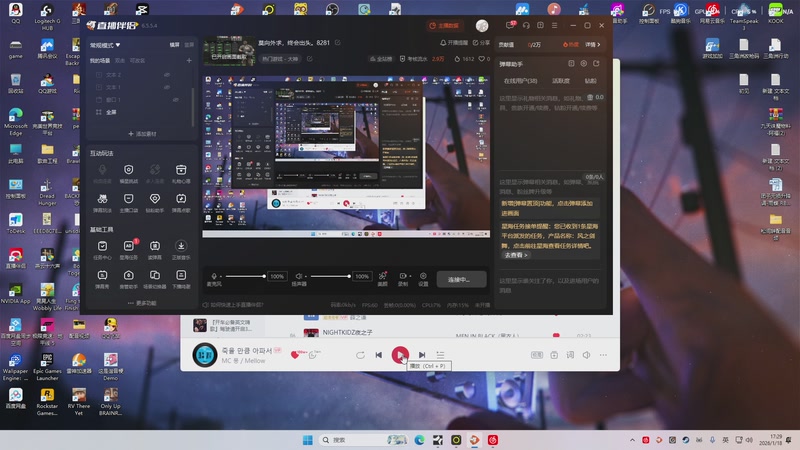The image size is (800, 450).
Task: Adjust the speaker volume slider
Action: tap(331, 276)
